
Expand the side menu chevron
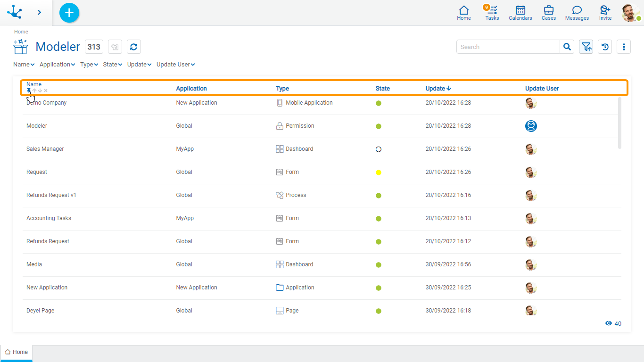tap(39, 12)
